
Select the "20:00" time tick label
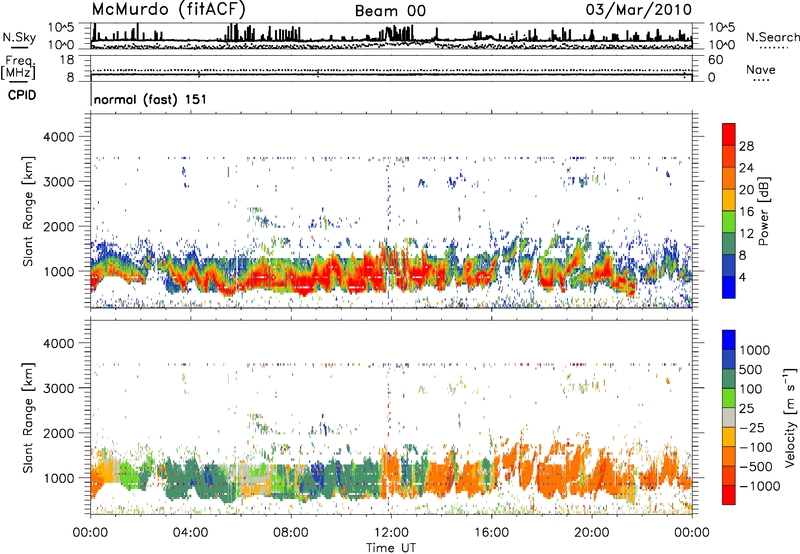click(x=591, y=533)
